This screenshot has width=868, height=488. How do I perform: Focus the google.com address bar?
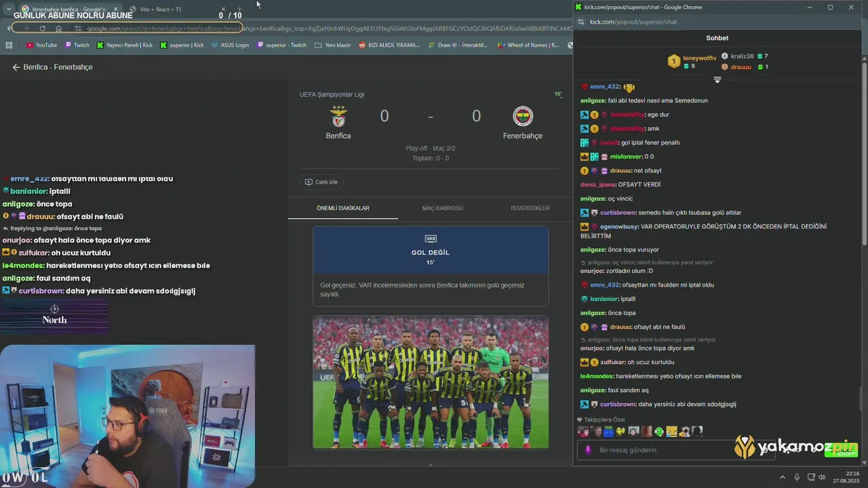(325, 28)
